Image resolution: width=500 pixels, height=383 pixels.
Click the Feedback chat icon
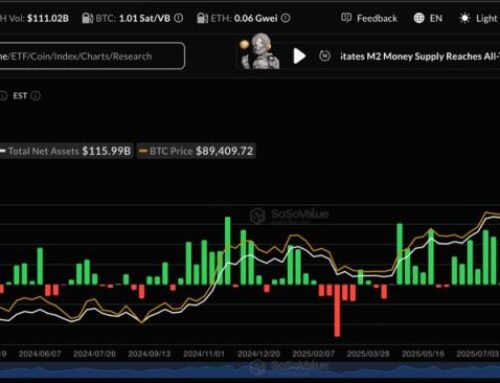(346, 18)
